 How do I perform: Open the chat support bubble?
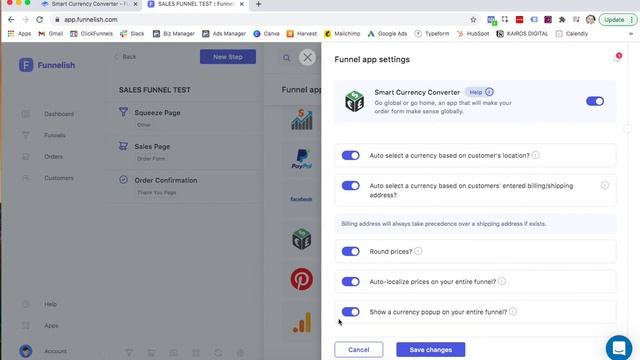click(619, 348)
